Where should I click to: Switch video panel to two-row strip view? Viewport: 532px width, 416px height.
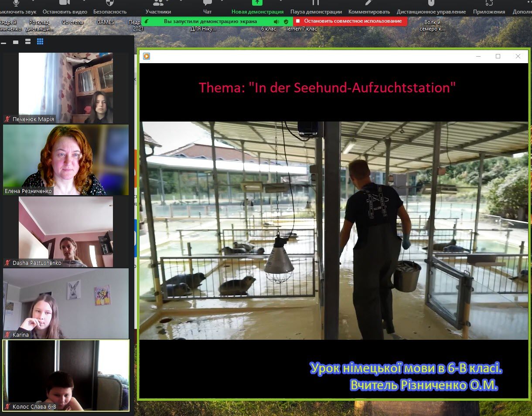pyautogui.click(x=28, y=42)
